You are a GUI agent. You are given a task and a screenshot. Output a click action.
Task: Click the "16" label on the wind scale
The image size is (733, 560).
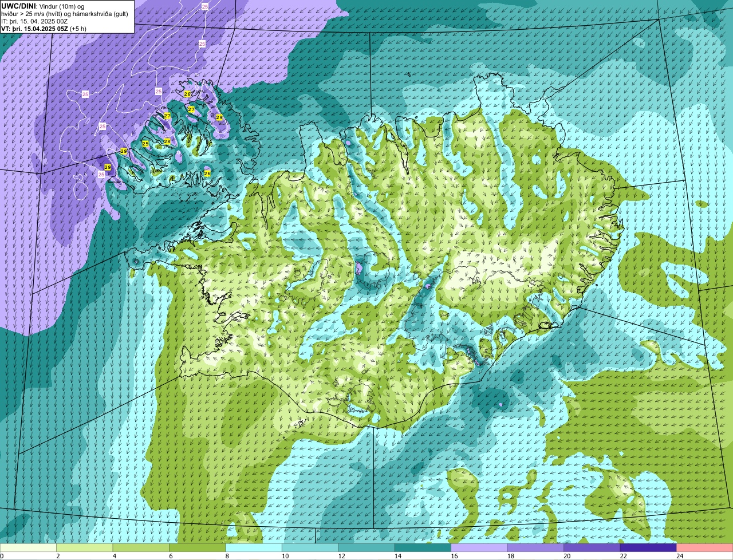pos(455,556)
